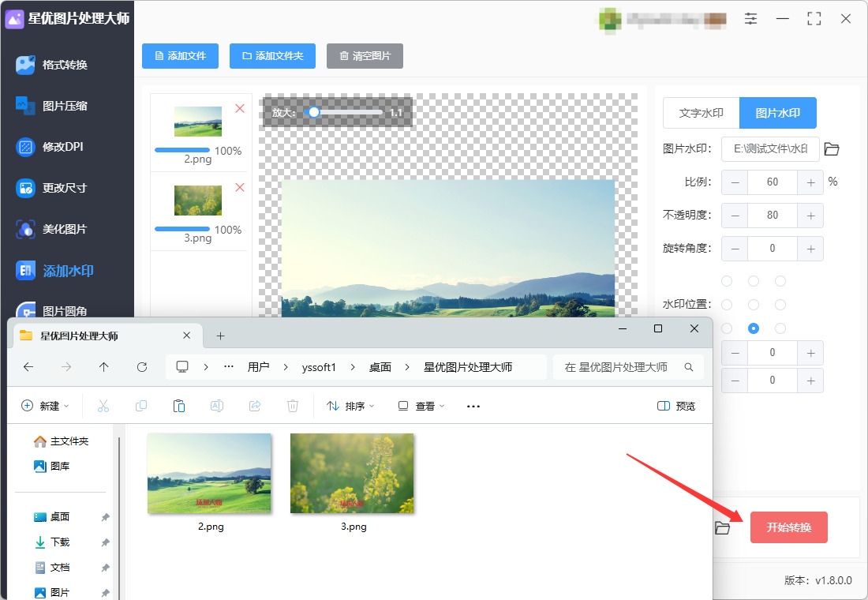868x600 pixels.
Task: Start conversion with 开始转换 button
Action: tap(789, 527)
